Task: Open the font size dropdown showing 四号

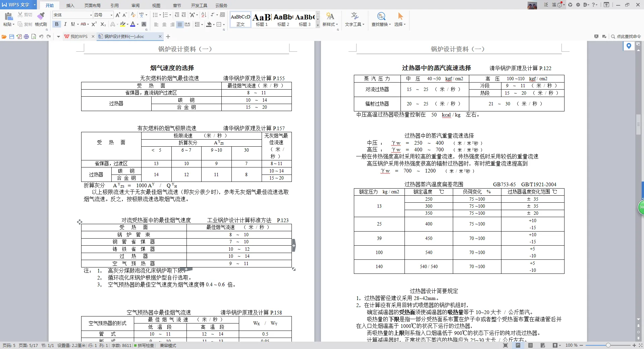Action: click(111, 15)
